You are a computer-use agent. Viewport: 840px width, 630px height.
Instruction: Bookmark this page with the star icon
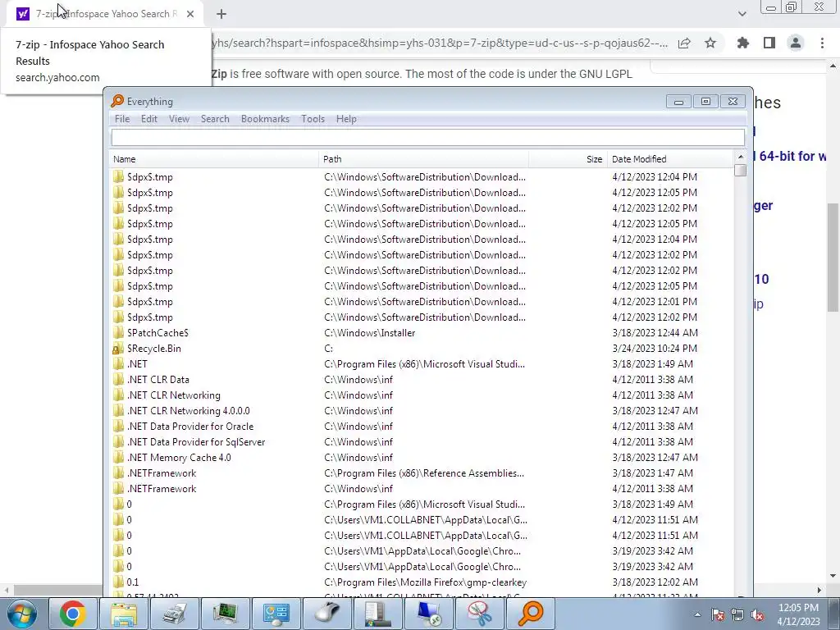click(x=710, y=43)
